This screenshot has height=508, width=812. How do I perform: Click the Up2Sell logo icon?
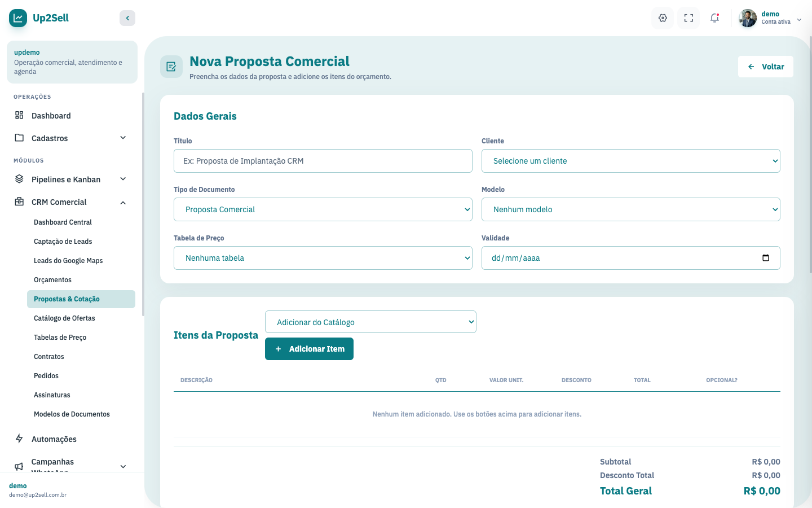(18, 18)
